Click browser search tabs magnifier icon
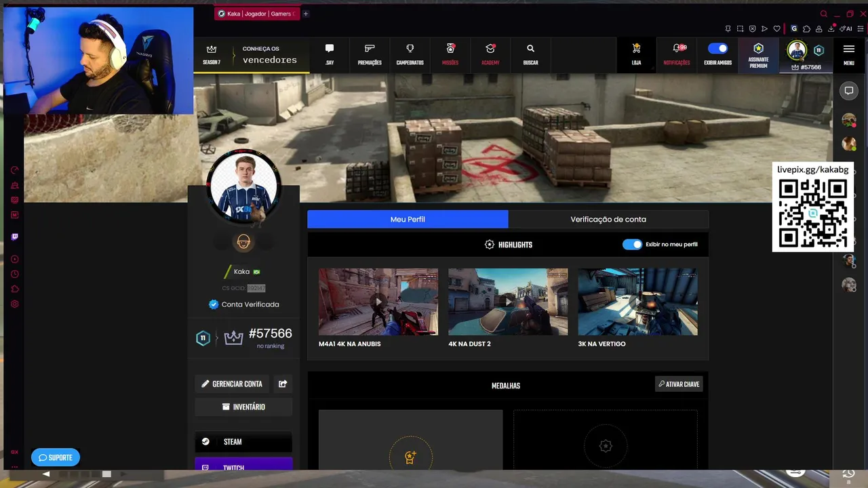 pos(824,14)
